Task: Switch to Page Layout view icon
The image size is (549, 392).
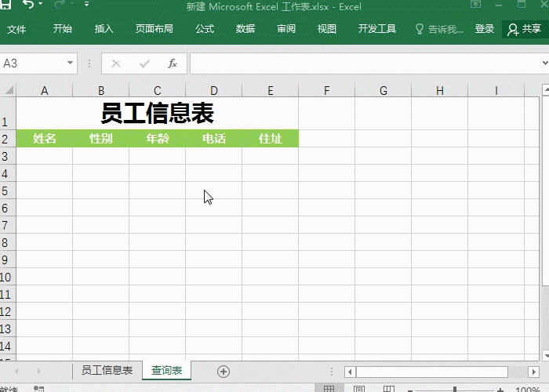Action: [359, 389]
